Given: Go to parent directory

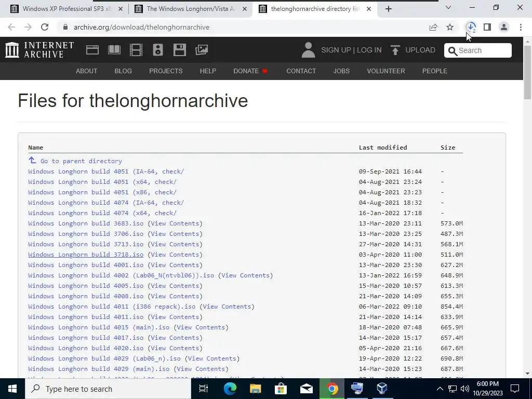Looking at the screenshot, I should tap(81, 161).
